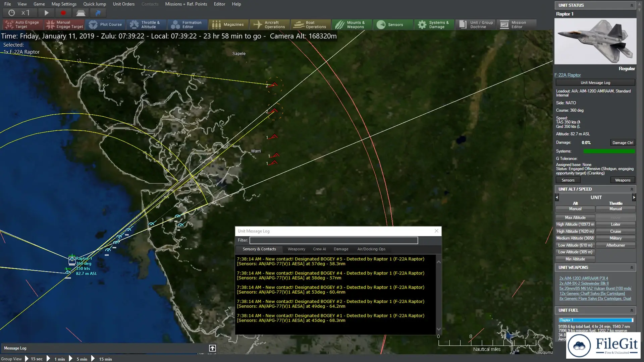Switch to the Damage tab
The image size is (644, 362).
click(x=341, y=249)
